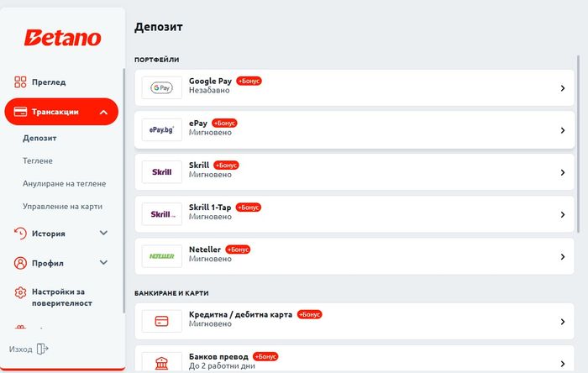The height and width of the screenshot is (373, 588).
Task: Open the Skrill row's right arrow
Action: [563, 172]
